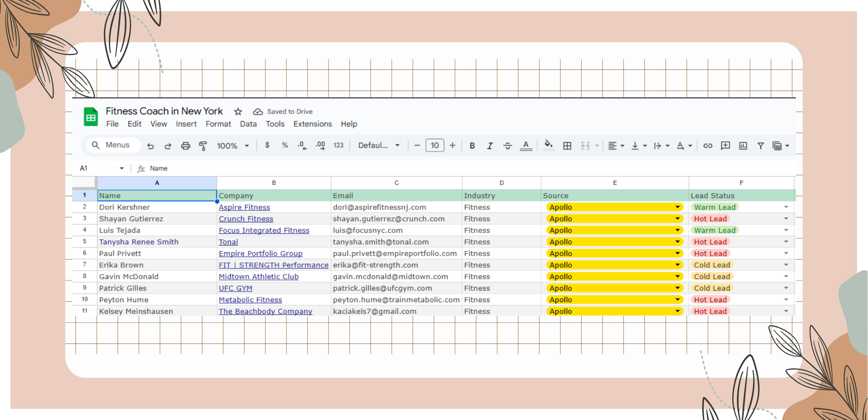Screen dimensions: 868x420
Task: Open the View menu
Action: point(159,124)
